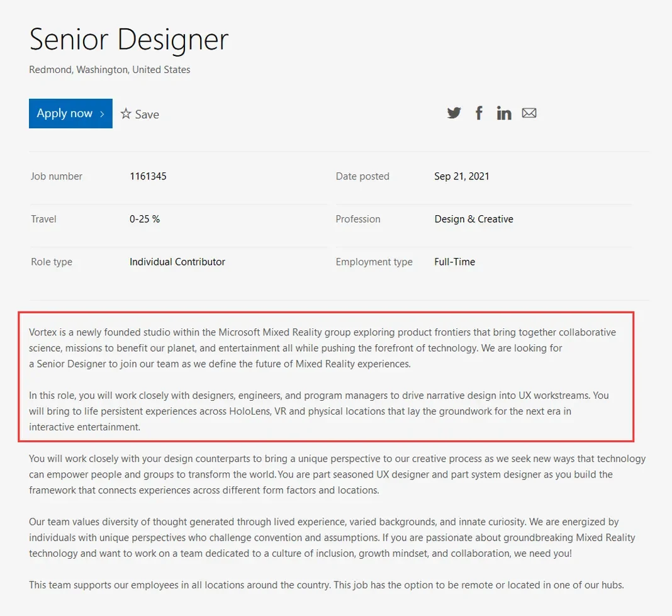Click the 0-25 % travel value

[145, 219]
